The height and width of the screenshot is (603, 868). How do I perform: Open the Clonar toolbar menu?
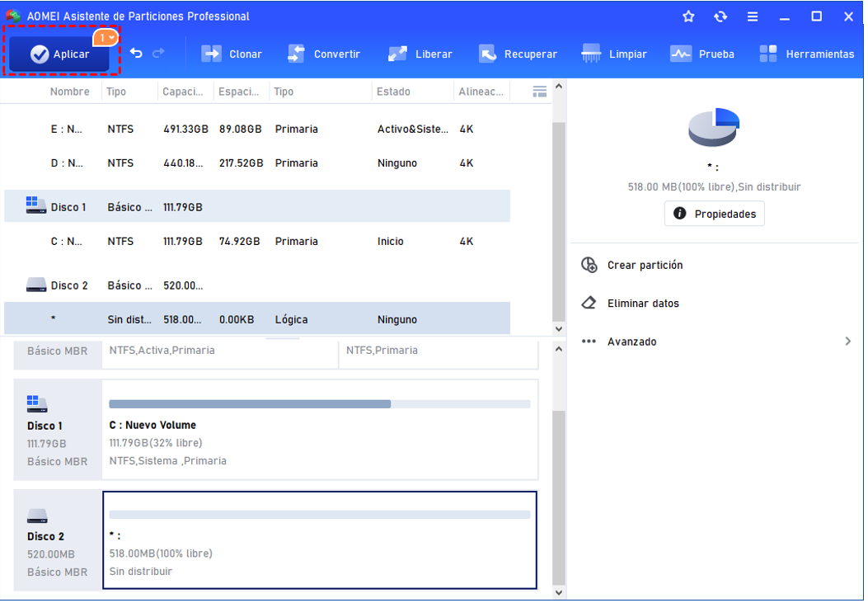point(232,54)
